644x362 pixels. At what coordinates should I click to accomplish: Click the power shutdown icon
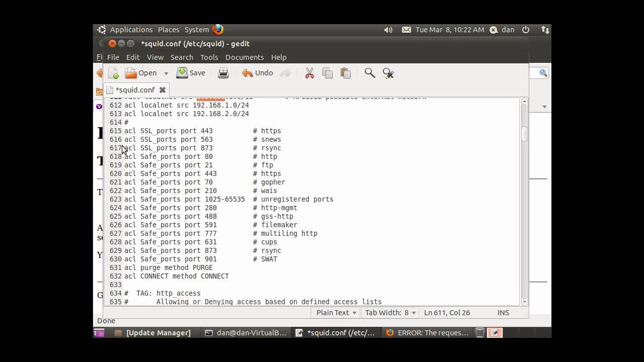tap(526, 30)
